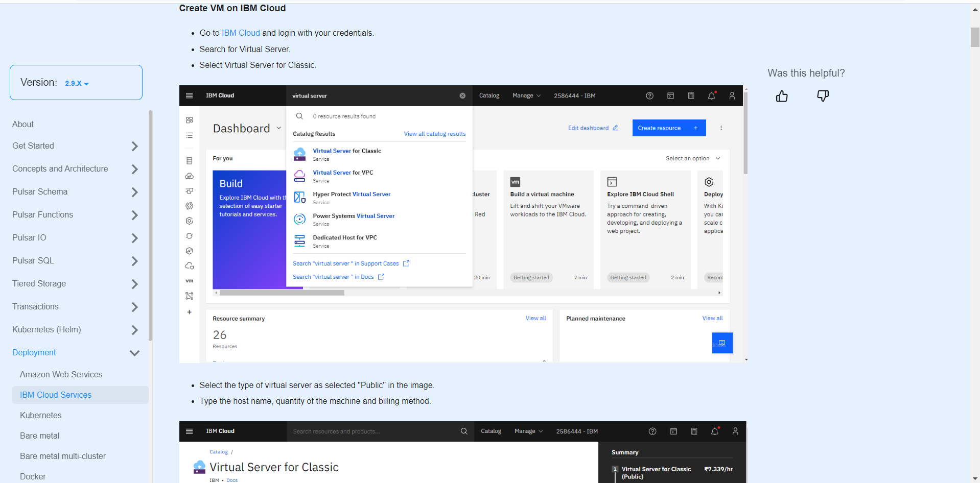Click the thumbs down not helpful icon

pos(823,96)
